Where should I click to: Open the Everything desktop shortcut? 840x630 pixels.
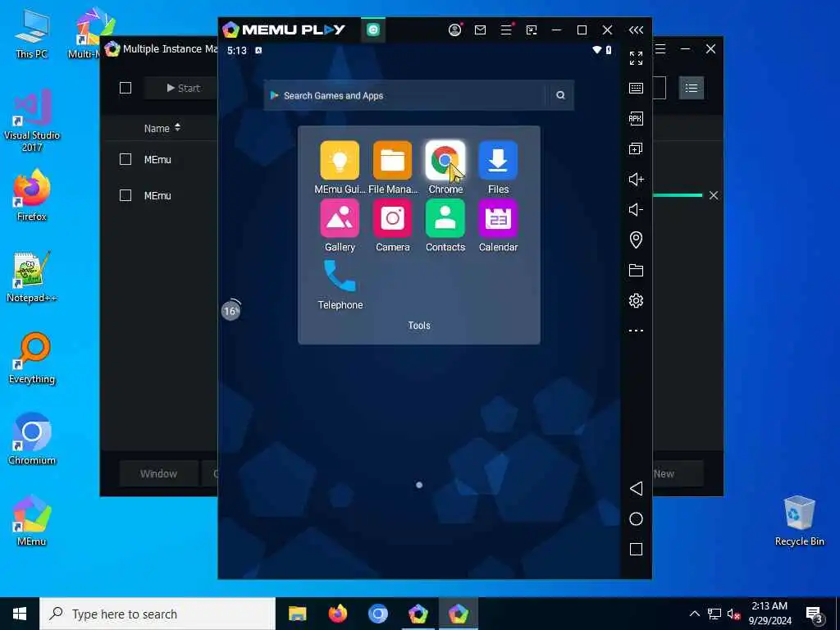click(x=32, y=358)
